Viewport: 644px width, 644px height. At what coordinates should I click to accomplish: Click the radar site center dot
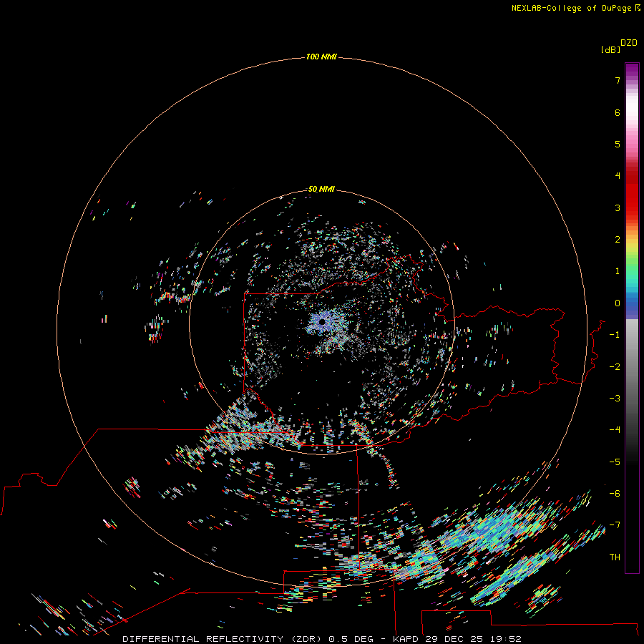click(322, 322)
